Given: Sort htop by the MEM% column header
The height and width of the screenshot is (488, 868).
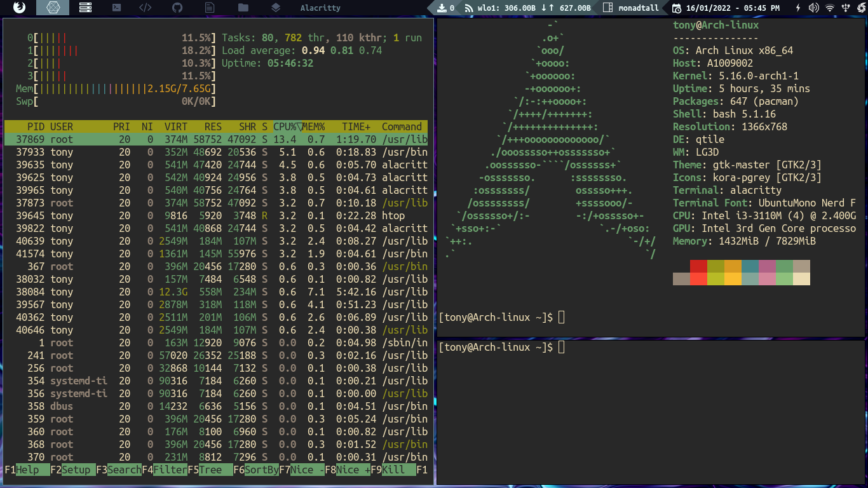Looking at the screenshot, I should (313, 126).
